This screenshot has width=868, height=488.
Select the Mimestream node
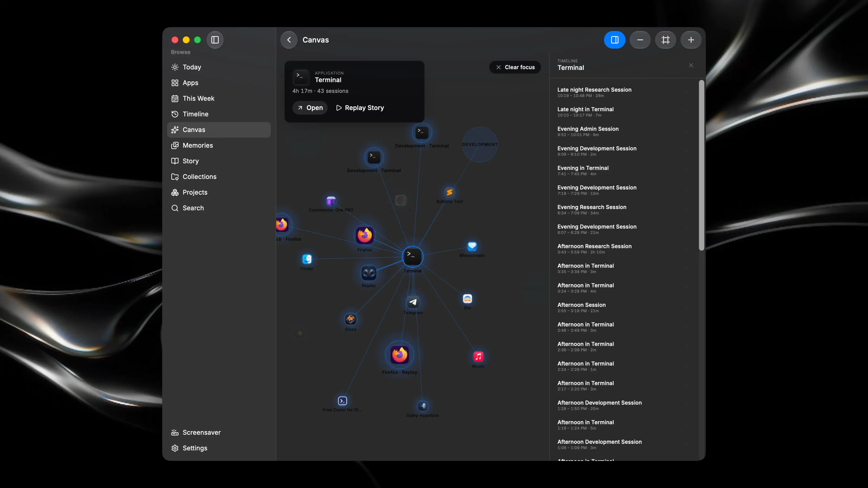(x=472, y=246)
